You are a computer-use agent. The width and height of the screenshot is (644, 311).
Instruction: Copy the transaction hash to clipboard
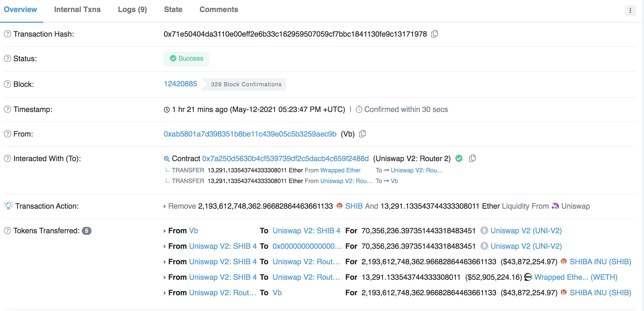(435, 34)
